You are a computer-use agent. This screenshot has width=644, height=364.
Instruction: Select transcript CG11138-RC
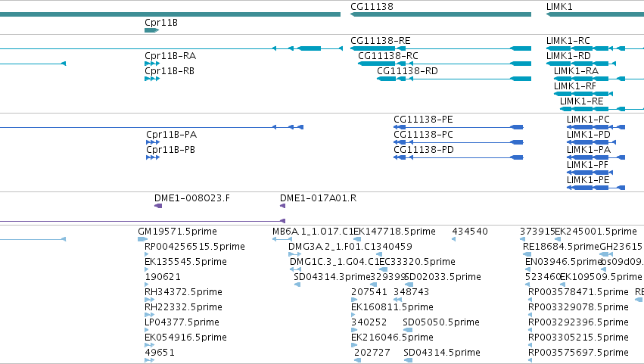pyautogui.click(x=388, y=56)
